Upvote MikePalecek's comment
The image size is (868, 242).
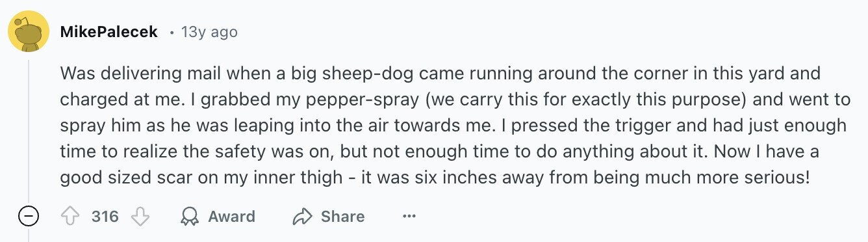(70, 217)
